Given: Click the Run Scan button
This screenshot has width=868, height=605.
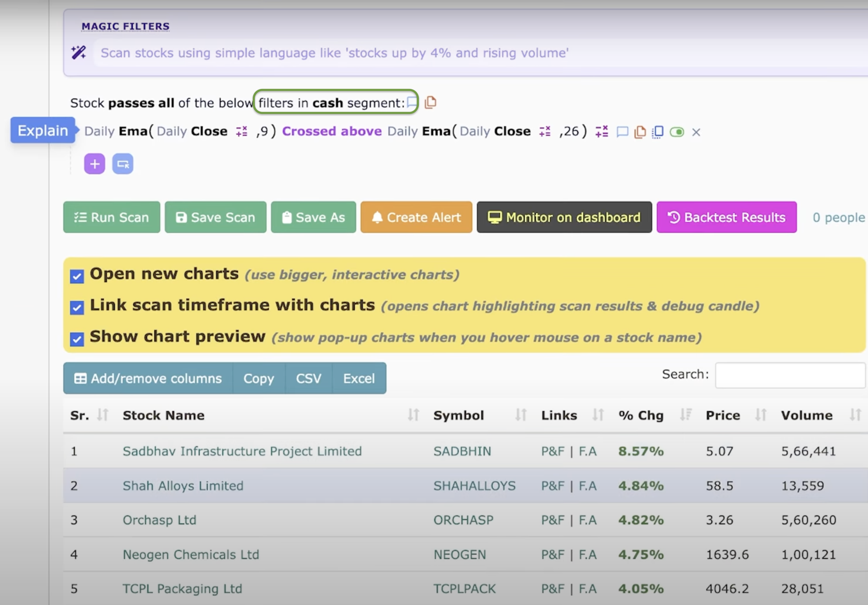Looking at the screenshot, I should click(x=112, y=217).
